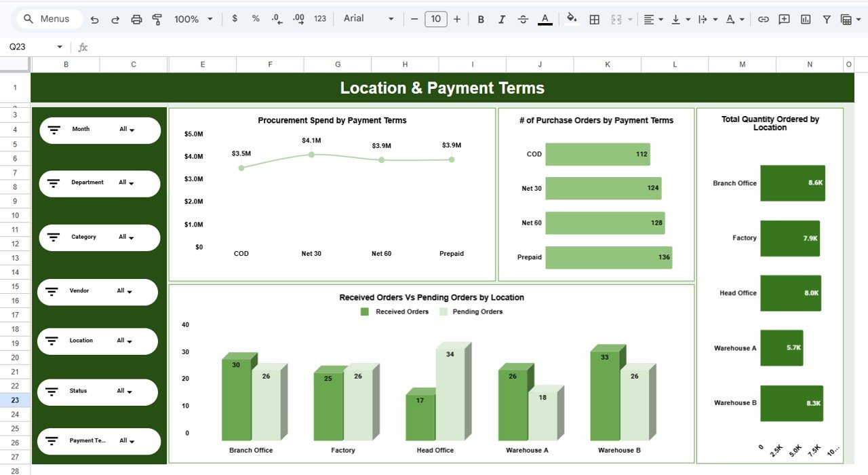Click the Redo button
The width and height of the screenshot is (868, 475).
115,18
